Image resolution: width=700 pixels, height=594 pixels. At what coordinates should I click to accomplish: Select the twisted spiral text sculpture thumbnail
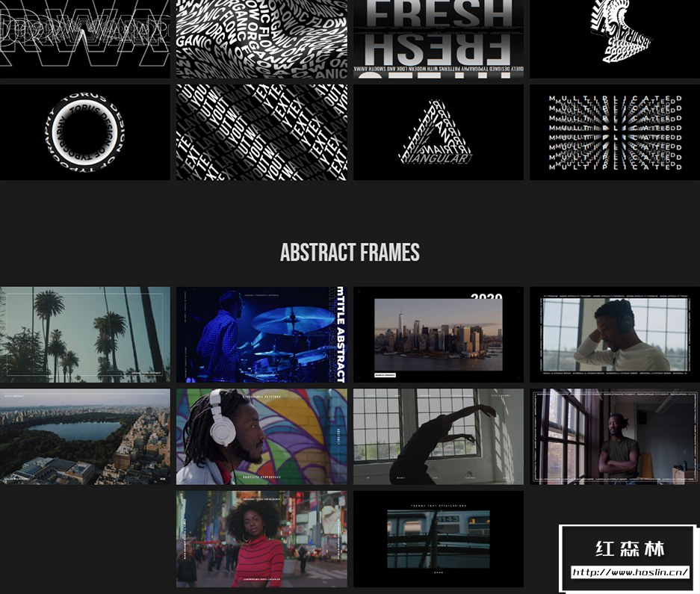615,39
